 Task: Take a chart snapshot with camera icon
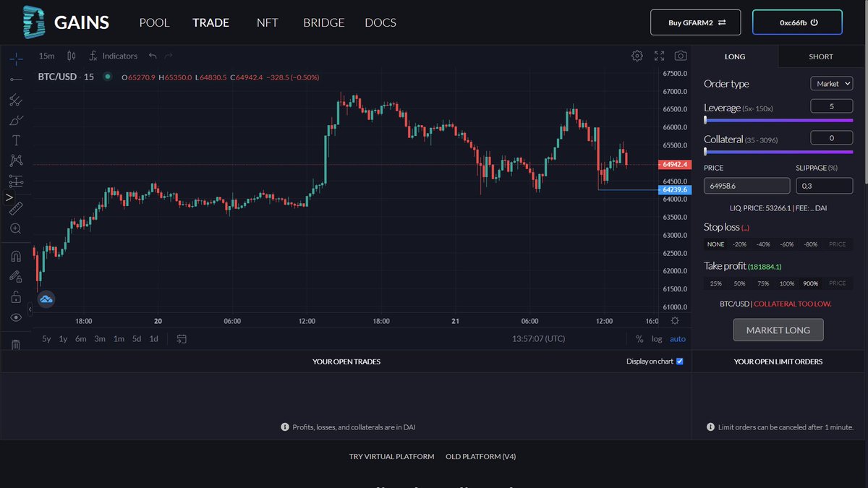click(681, 56)
